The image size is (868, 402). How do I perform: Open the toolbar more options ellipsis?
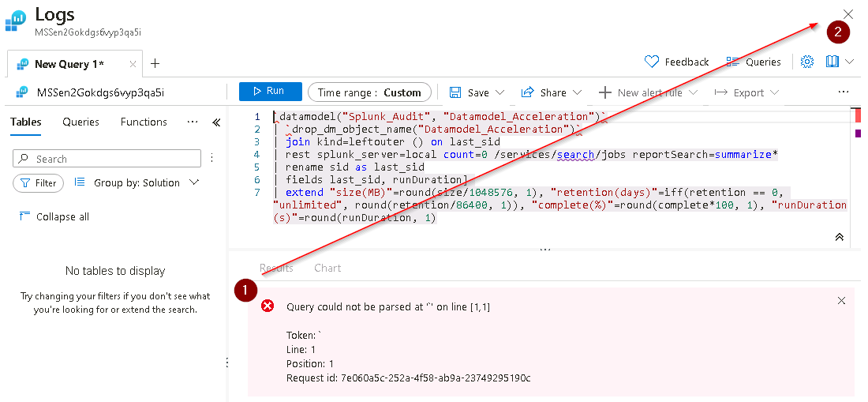tap(843, 92)
